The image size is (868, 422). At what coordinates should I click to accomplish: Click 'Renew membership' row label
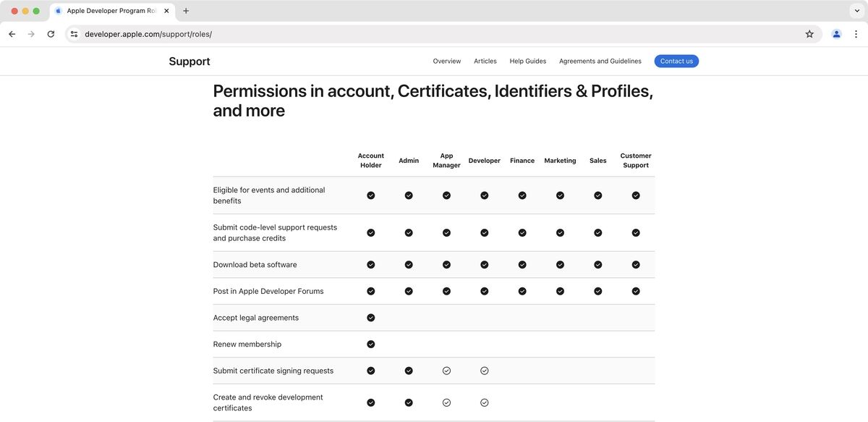coord(247,345)
